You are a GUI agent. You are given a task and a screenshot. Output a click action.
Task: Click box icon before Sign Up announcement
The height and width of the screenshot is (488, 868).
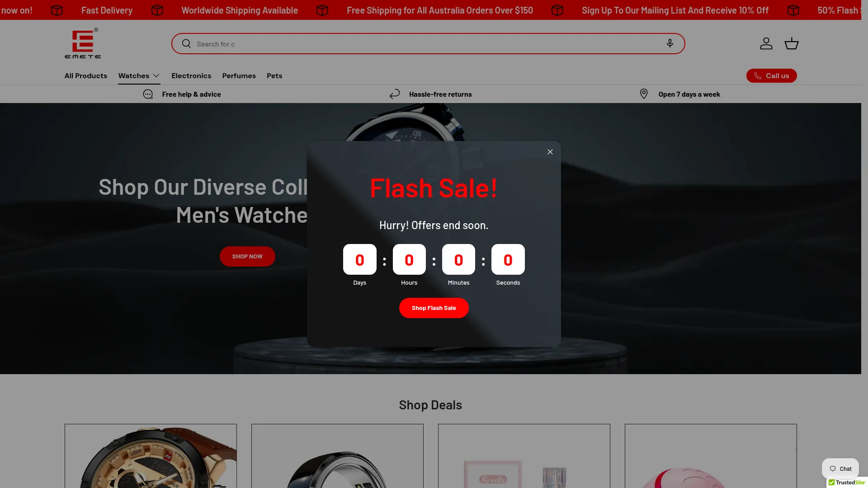[557, 10]
